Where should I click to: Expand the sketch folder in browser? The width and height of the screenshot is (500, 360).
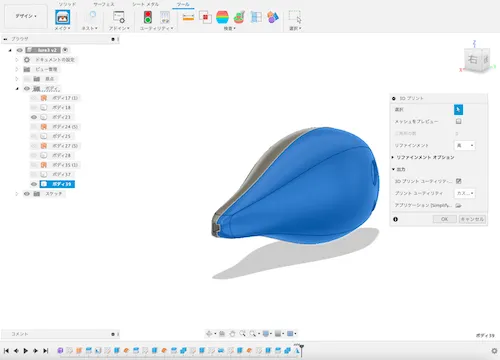click(17, 194)
